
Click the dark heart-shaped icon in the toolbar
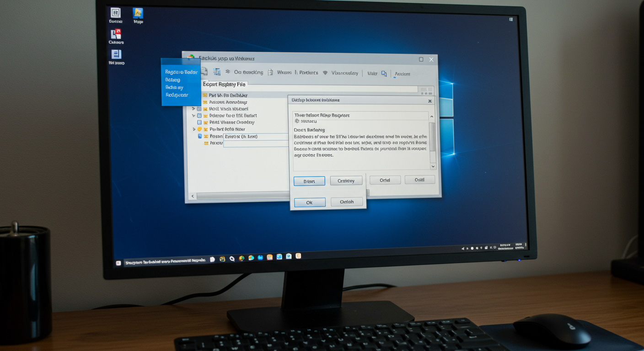pos(325,73)
